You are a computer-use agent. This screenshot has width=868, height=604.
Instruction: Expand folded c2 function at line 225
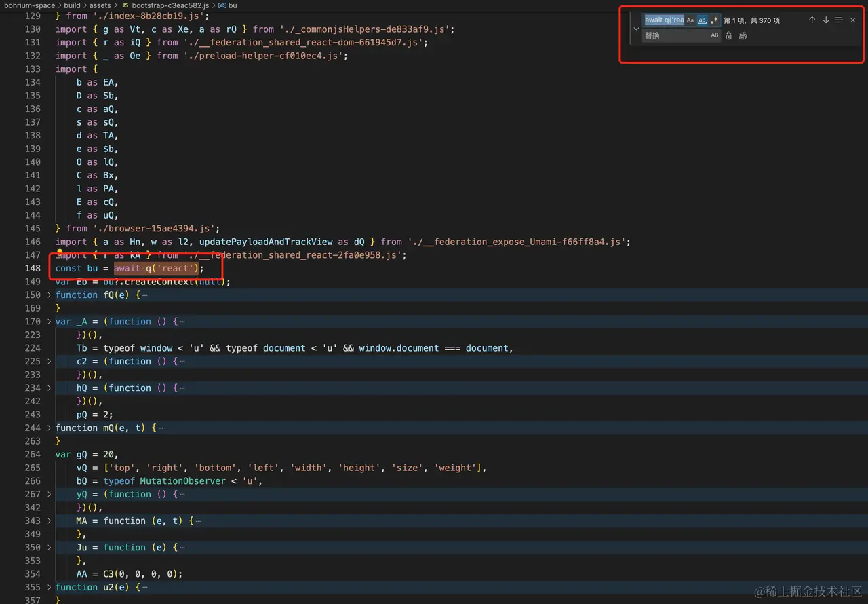pyautogui.click(x=50, y=361)
